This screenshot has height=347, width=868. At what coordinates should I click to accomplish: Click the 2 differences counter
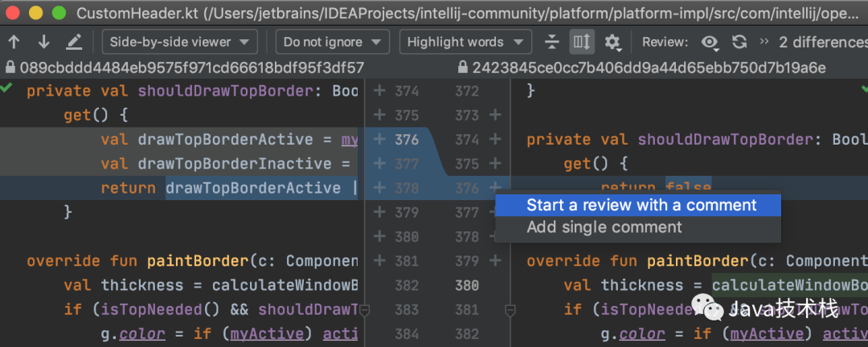[x=823, y=42]
